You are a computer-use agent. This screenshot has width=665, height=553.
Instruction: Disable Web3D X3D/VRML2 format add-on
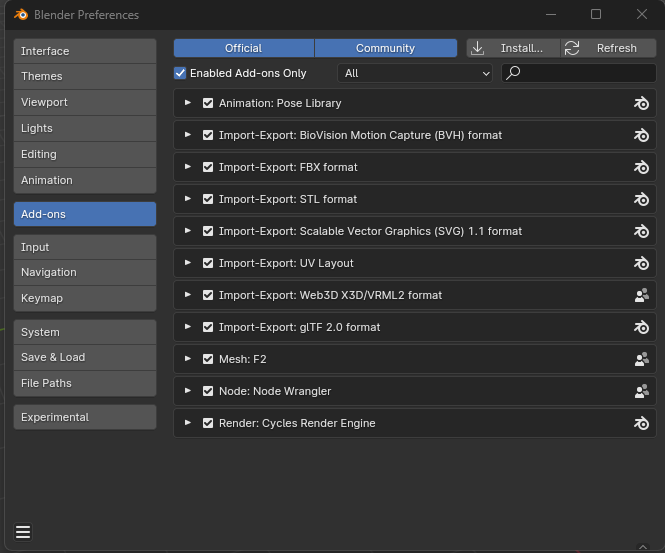pyautogui.click(x=208, y=295)
